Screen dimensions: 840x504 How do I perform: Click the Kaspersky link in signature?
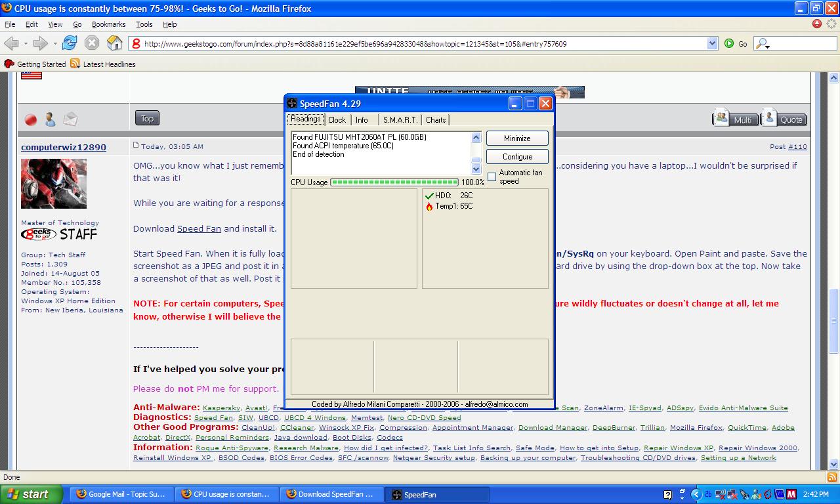tap(222, 408)
